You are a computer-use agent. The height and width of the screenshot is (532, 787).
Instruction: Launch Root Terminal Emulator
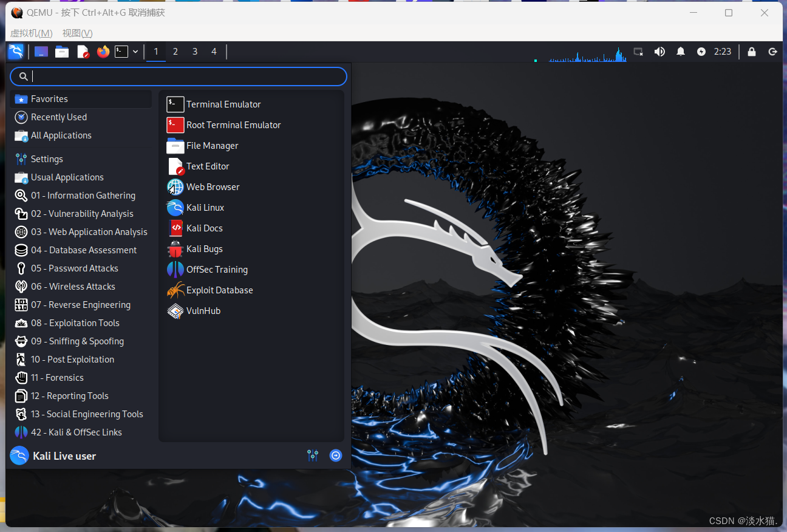251,125
